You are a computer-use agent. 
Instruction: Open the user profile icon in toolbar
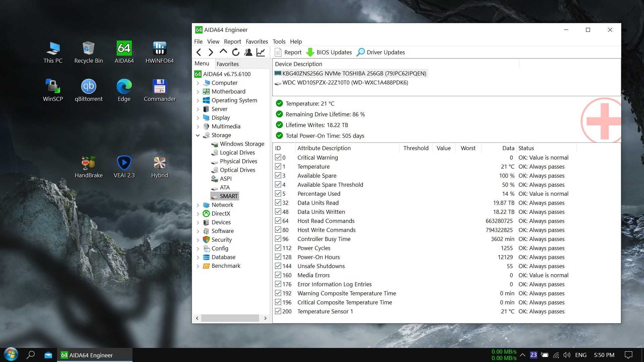click(x=248, y=52)
